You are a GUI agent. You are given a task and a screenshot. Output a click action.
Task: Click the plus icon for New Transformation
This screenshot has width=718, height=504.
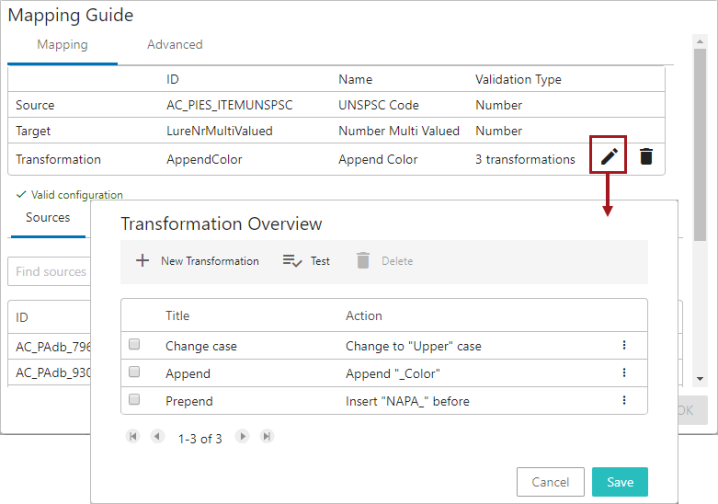(142, 260)
